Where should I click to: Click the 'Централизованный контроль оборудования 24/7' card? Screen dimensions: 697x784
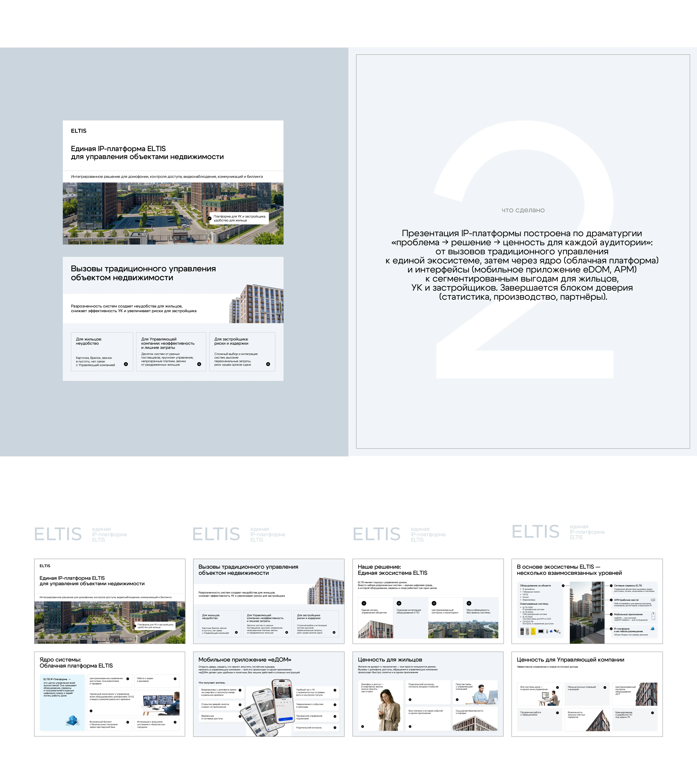[635, 694]
